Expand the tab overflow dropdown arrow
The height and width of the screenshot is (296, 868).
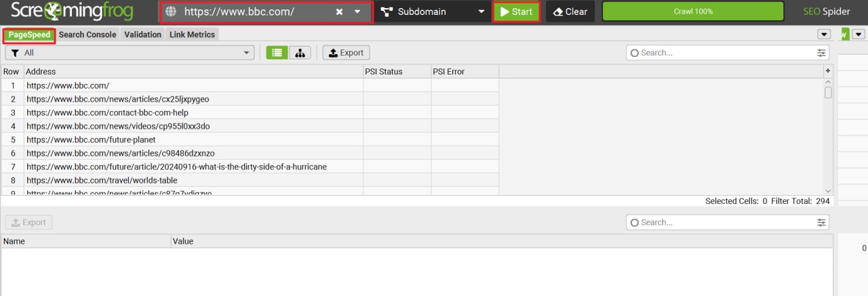coord(824,35)
